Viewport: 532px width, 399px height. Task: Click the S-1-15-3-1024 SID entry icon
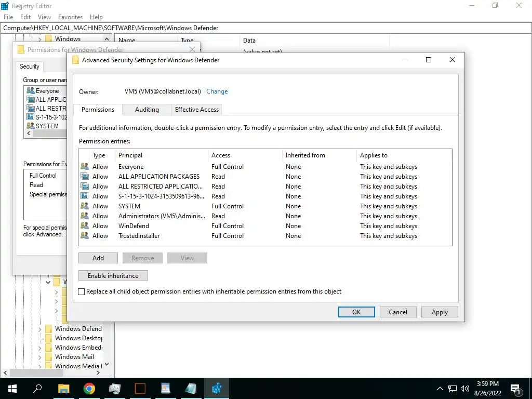point(85,196)
